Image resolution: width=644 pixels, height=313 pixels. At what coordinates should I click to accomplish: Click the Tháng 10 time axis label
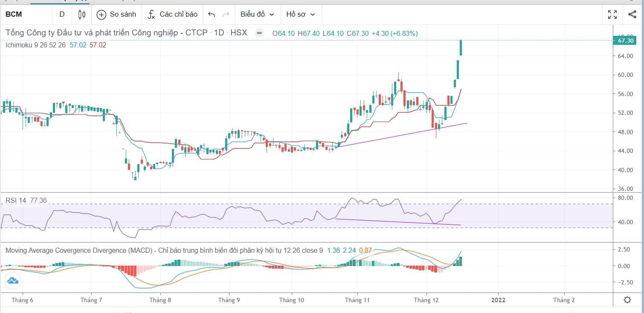[292, 300]
